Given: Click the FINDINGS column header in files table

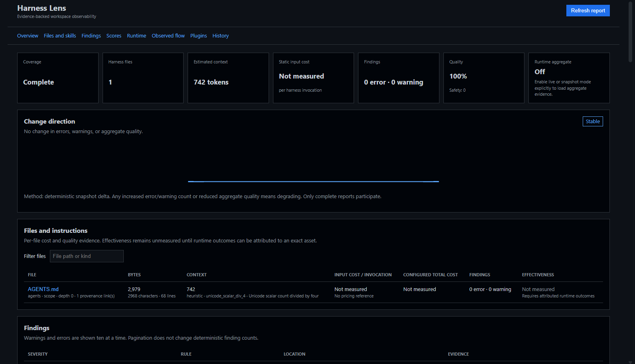Looking at the screenshot, I should click(x=479, y=275).
